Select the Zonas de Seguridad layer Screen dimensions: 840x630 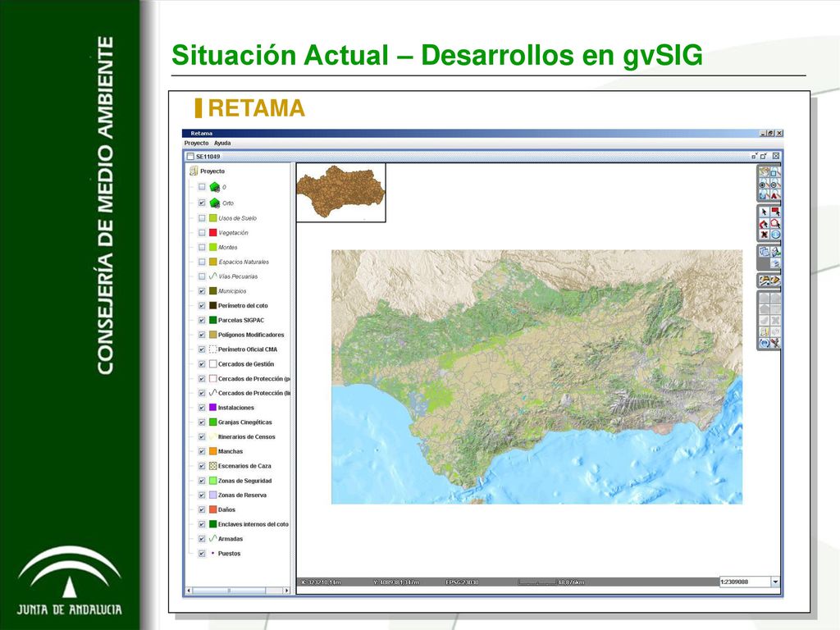(244, 481)
